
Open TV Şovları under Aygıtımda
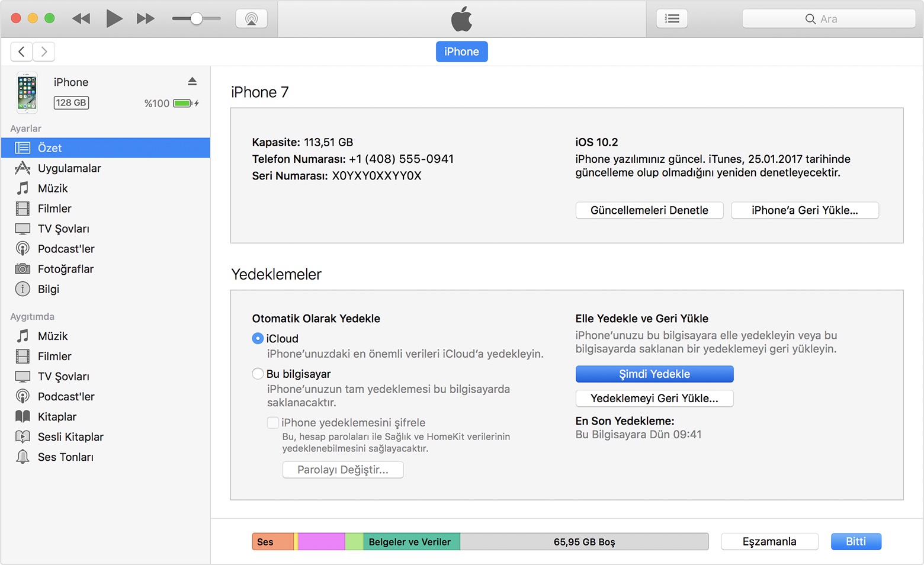[105, 377]
